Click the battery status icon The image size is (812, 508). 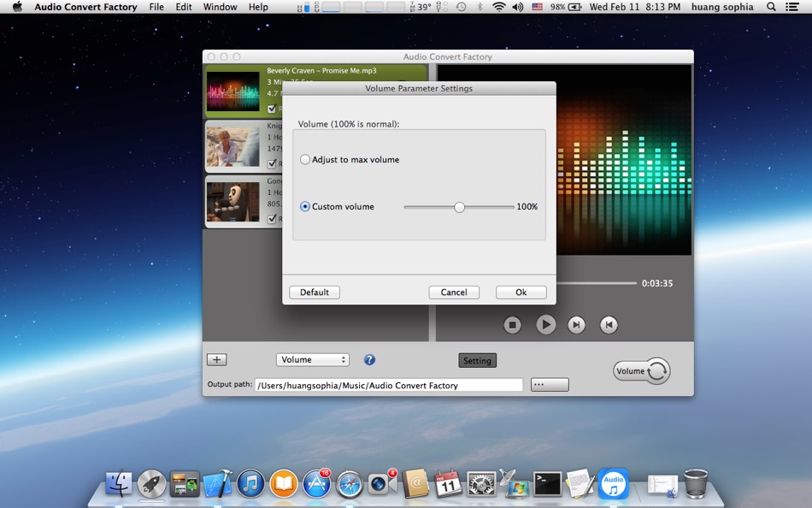pyautogui.click(x=575, y=7)
